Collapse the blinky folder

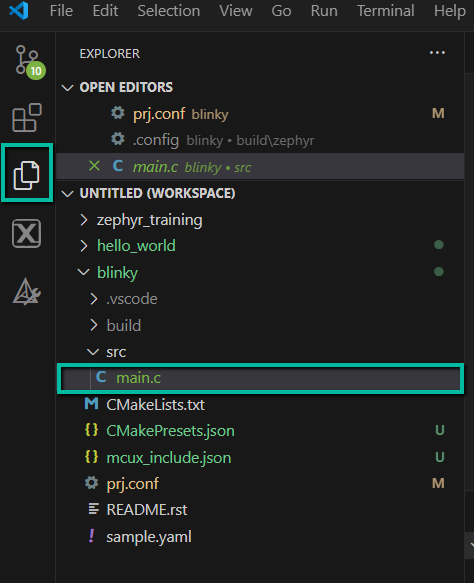click(84, 272)
